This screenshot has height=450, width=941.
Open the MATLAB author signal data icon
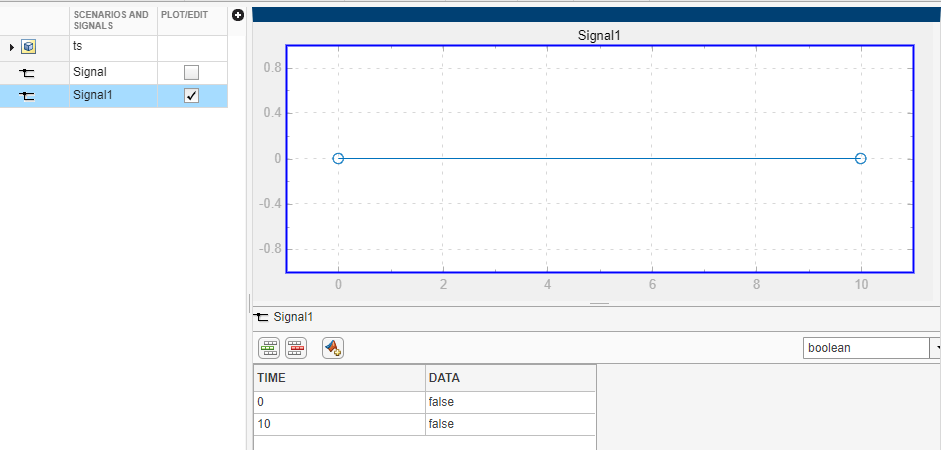click(x=332, y=348)
